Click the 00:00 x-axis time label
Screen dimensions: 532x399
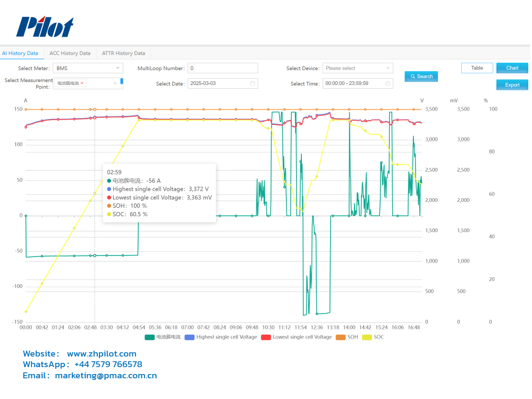point(26,327)
